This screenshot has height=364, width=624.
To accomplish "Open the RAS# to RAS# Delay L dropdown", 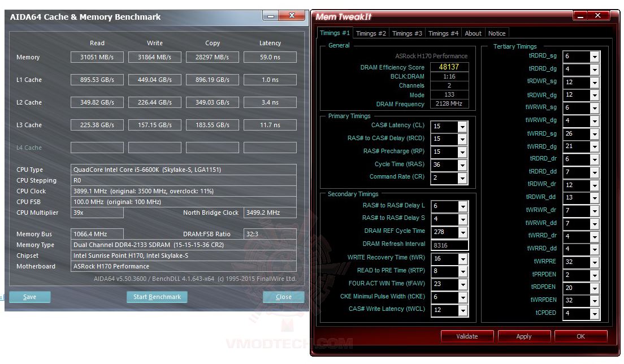I will 462,207.
